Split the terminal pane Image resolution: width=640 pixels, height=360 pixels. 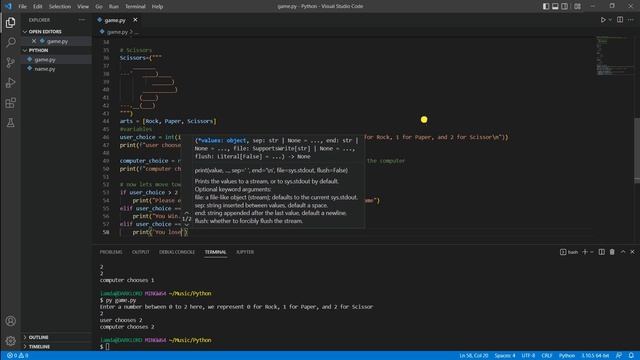602,252
